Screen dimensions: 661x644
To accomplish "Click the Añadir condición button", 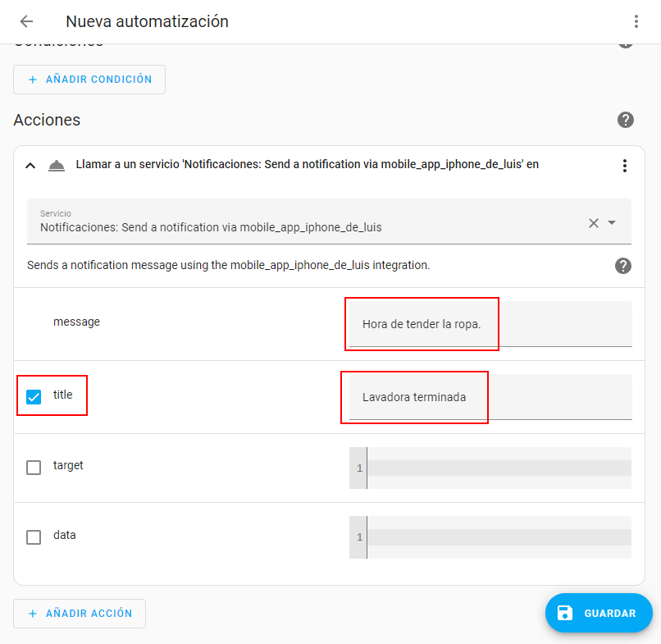I will pyautogui.click(x=89, y=80).
